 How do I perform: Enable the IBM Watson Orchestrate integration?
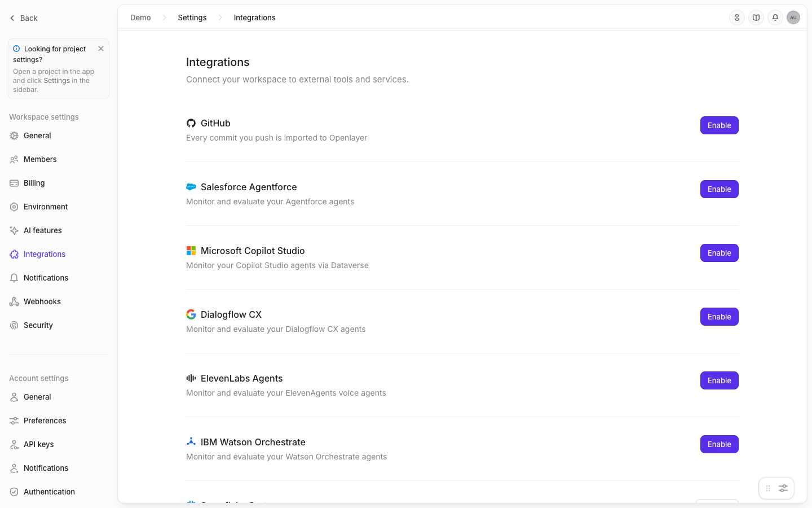(x=720, y=444)
